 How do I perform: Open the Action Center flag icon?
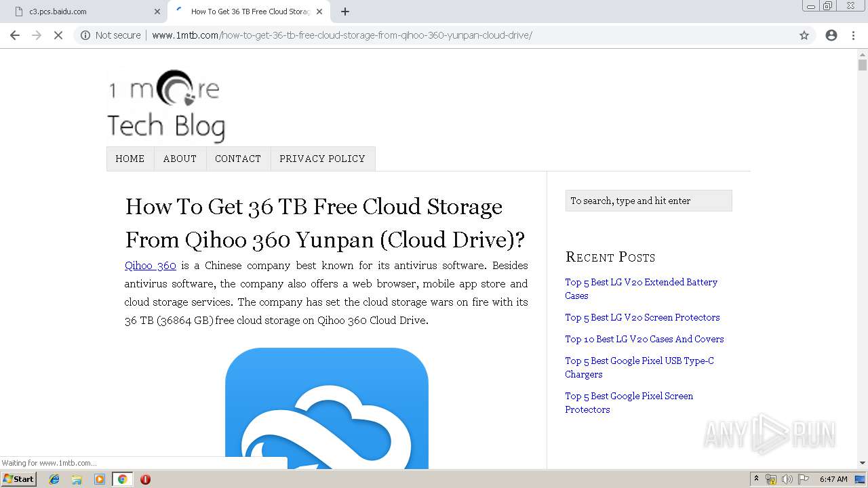[804, 479]
